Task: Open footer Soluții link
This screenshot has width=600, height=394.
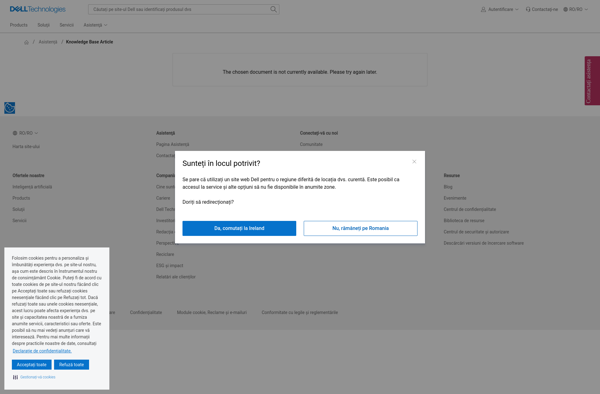Action: pos(18,209)
